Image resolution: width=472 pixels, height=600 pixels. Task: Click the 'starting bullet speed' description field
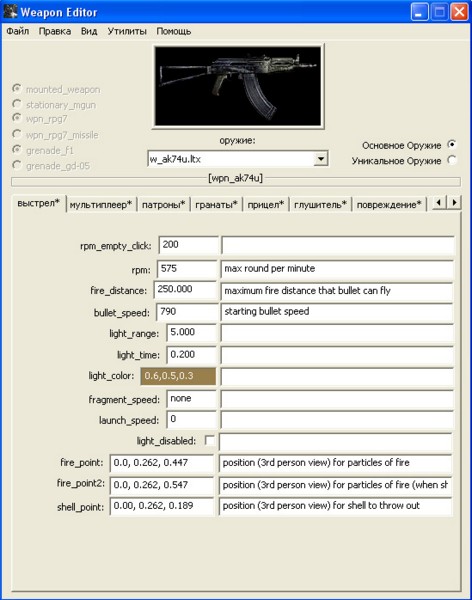(337, 312)
